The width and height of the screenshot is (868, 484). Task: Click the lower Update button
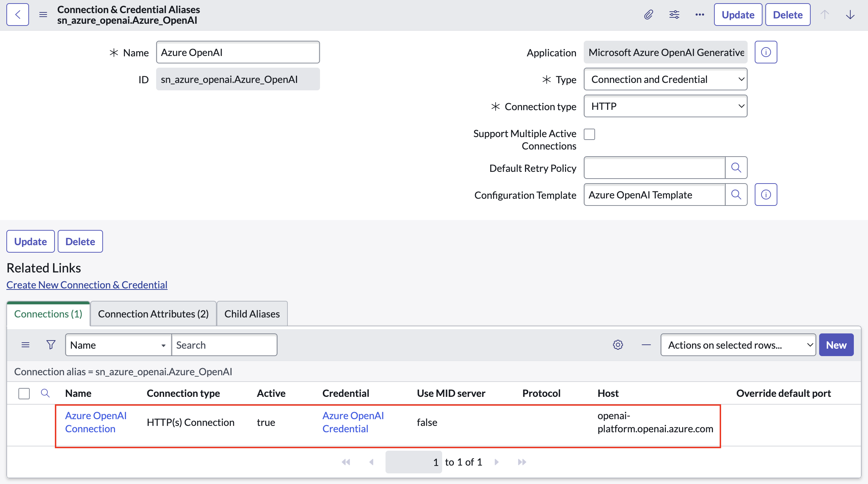(30, 241)
